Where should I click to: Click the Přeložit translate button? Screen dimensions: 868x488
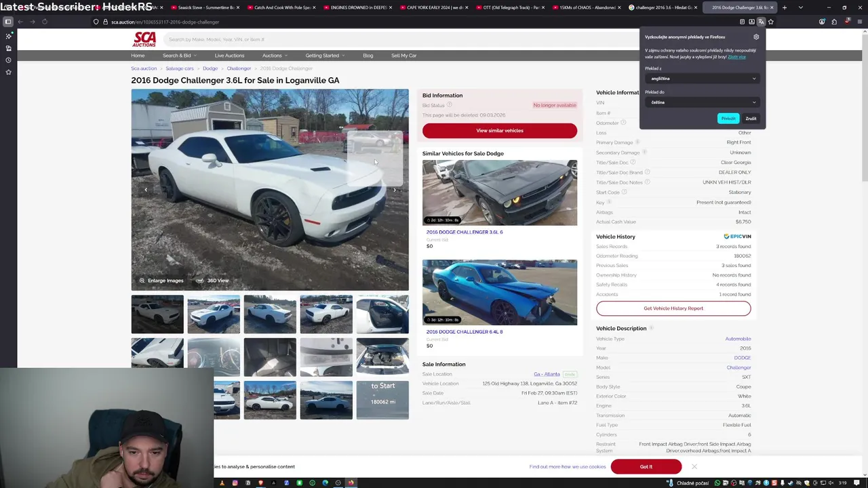(728, 119)
